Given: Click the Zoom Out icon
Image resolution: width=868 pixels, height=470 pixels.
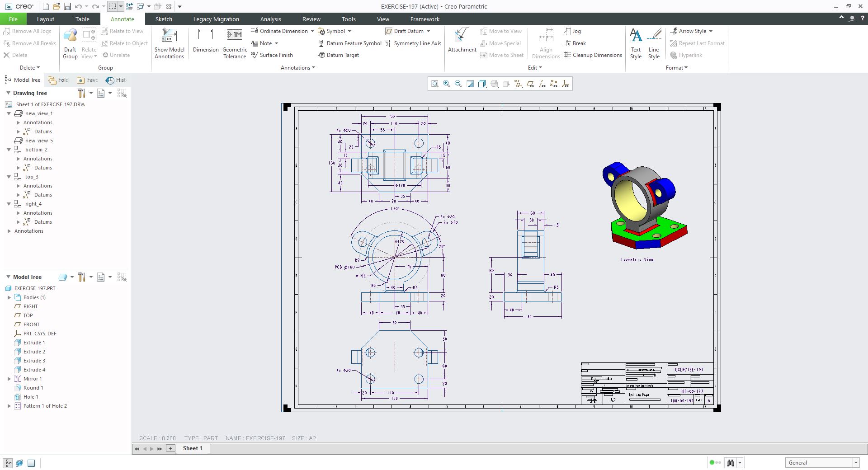Looking at the screenshot, I should coord(458,84).
